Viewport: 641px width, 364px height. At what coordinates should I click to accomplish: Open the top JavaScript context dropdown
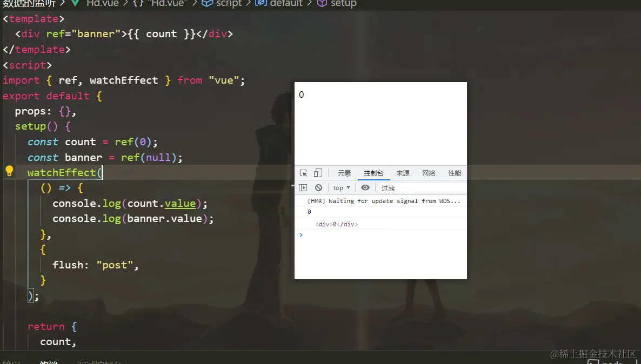342,188
